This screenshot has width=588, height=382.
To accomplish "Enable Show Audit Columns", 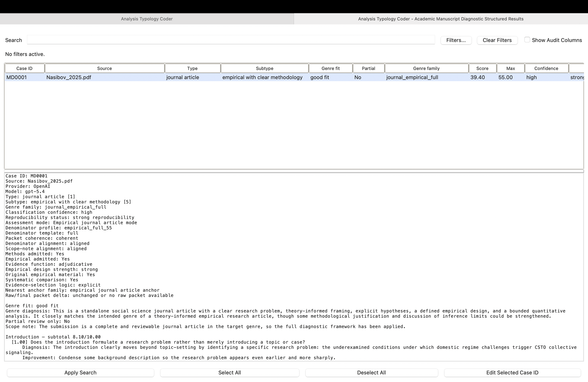I will pos(527,39).
